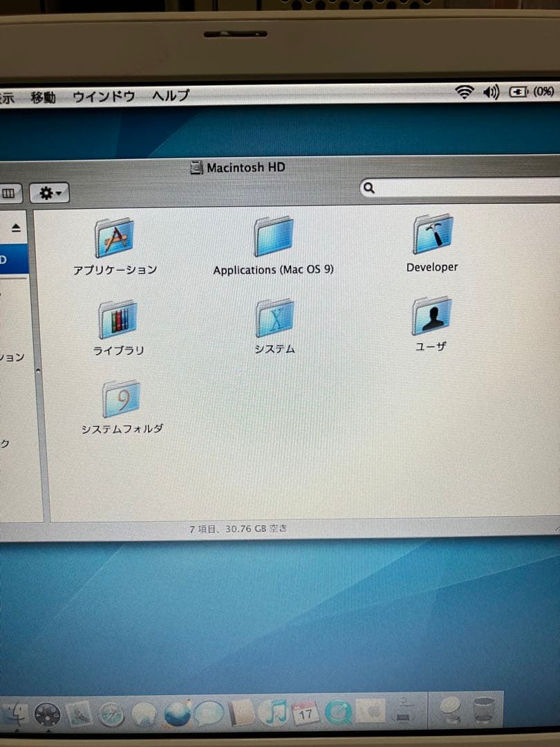This screenshot has height=747, width=560.
Task: Open Dashboard from the Dock
Action: [x=47, y=714]
